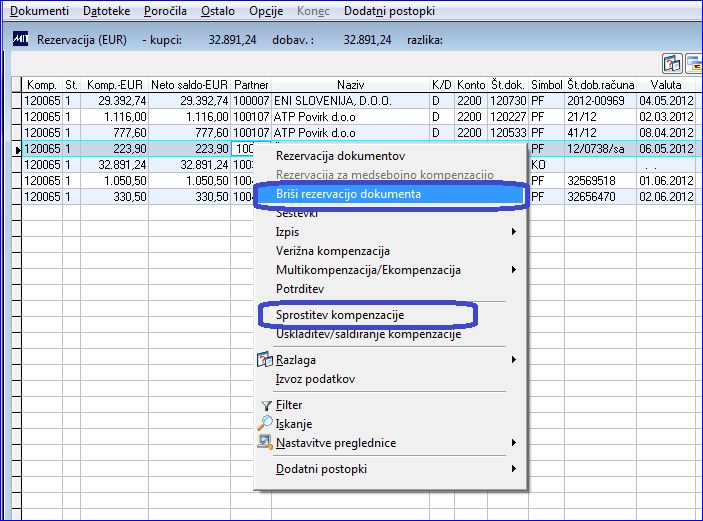Screen dimensions: 703x521
Task: Click the help book icon in toolbar
Action: click(x=672, y=64)
